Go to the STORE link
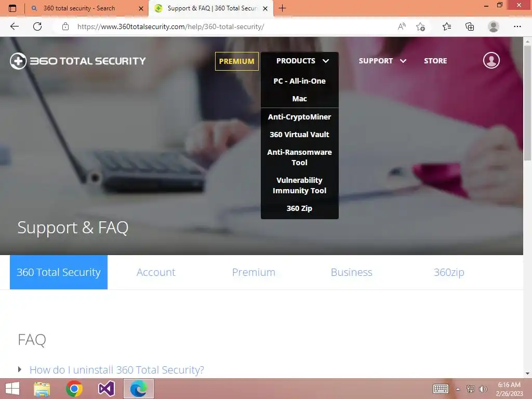 [435, 61]
